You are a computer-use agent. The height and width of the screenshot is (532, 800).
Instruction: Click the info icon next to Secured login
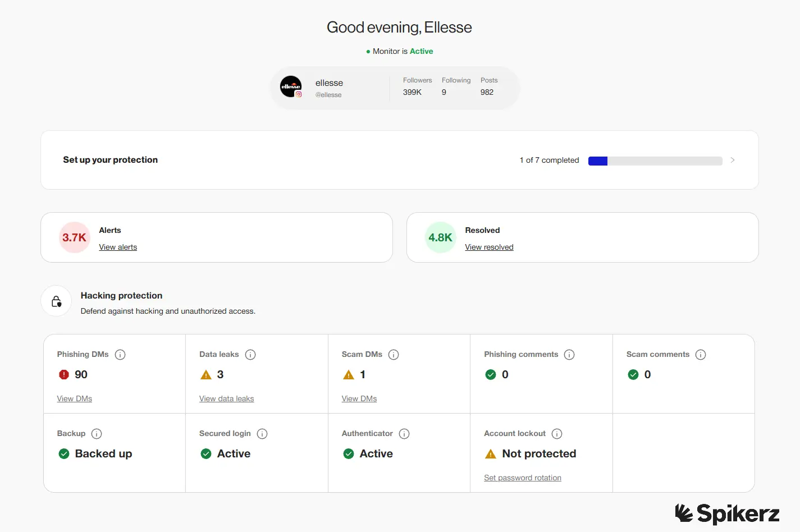tap(262, 434)
